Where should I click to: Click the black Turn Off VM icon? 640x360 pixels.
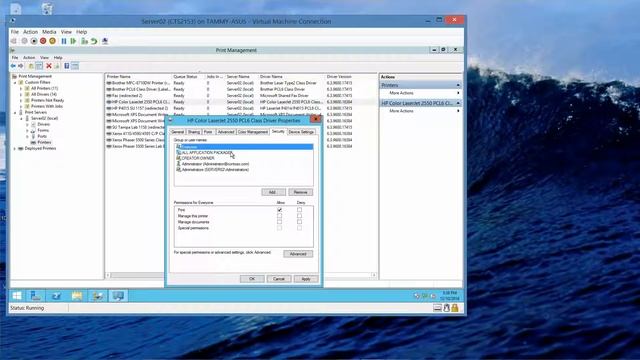pos(33,41)
